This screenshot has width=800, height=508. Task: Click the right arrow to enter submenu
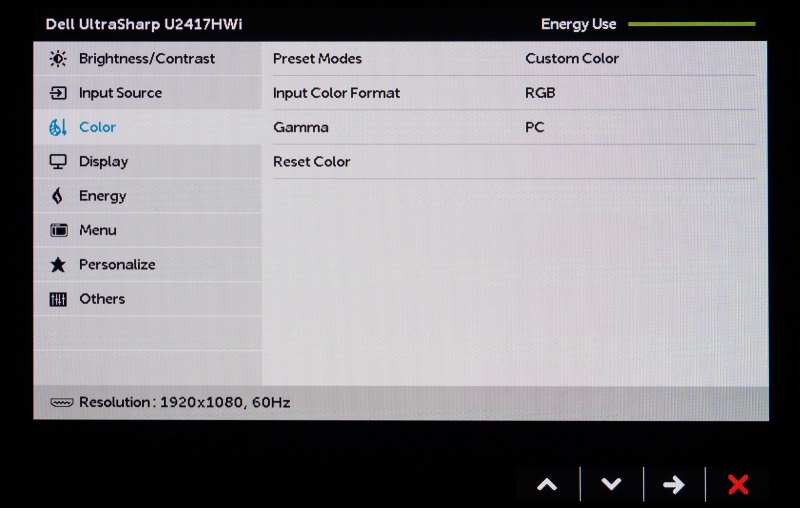pyautogui.click(x=674, y=484)
